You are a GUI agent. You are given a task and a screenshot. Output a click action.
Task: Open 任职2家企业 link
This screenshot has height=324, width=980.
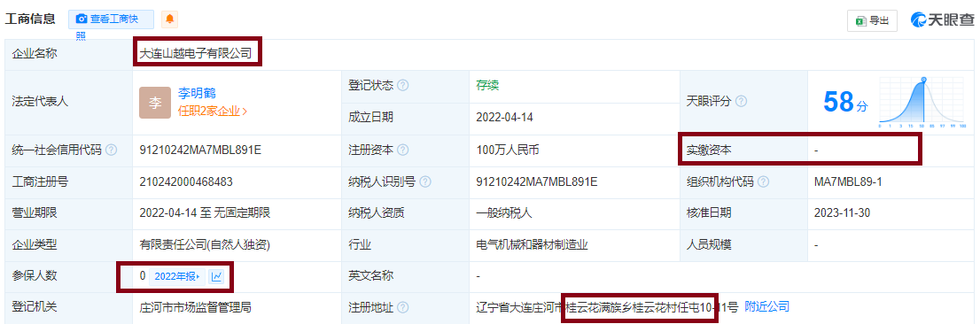(213, 112)
